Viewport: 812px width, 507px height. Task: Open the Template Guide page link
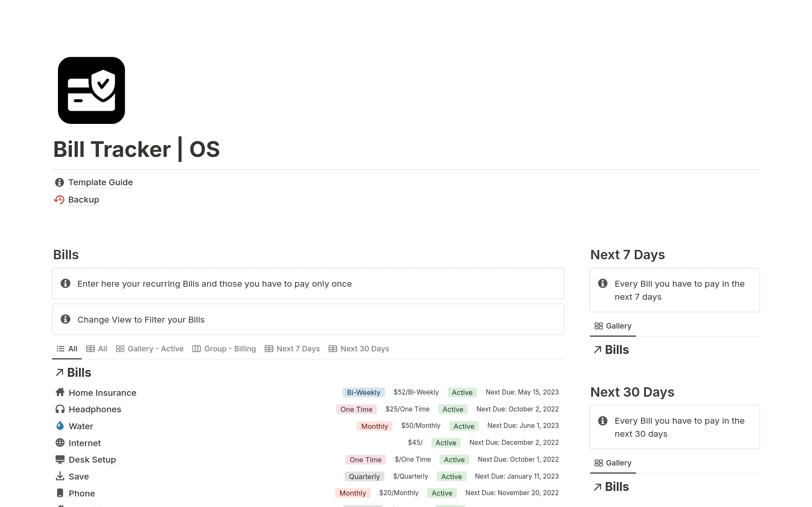pyautogui.click(x=101, y=182)
